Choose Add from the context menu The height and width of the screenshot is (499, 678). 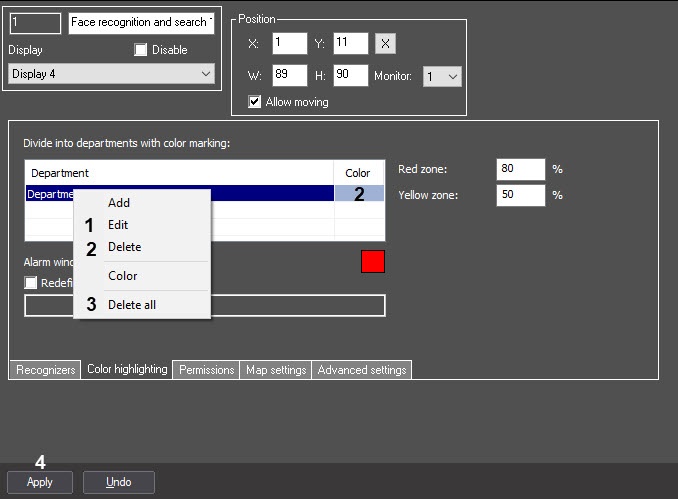(119, 202)
